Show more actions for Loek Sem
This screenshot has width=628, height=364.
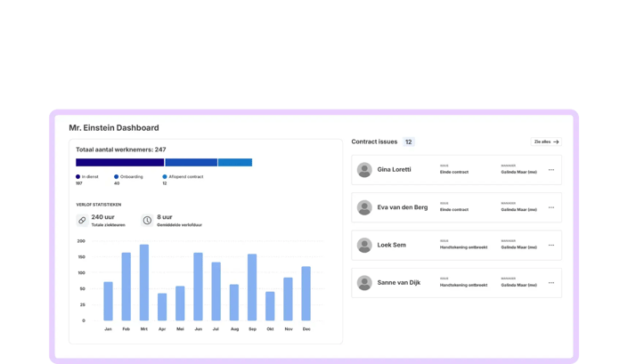coord(551,245)
